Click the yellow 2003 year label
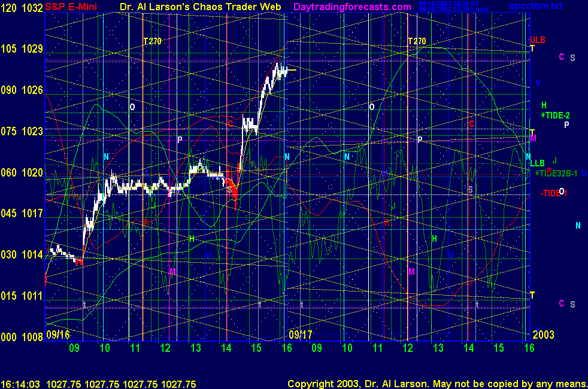This screenshot has width=588, height=389. (x=543, y=335)
